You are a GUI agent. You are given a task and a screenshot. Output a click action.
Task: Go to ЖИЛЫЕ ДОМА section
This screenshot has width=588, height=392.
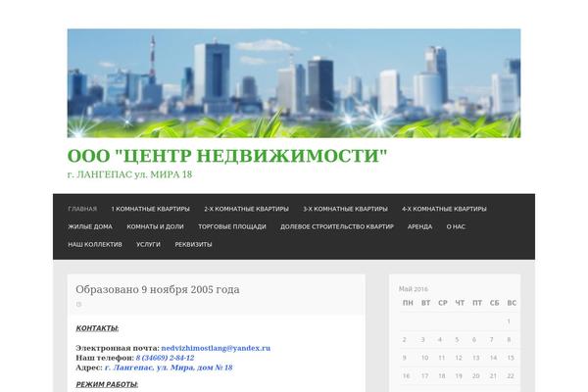(x=90, y=226)
